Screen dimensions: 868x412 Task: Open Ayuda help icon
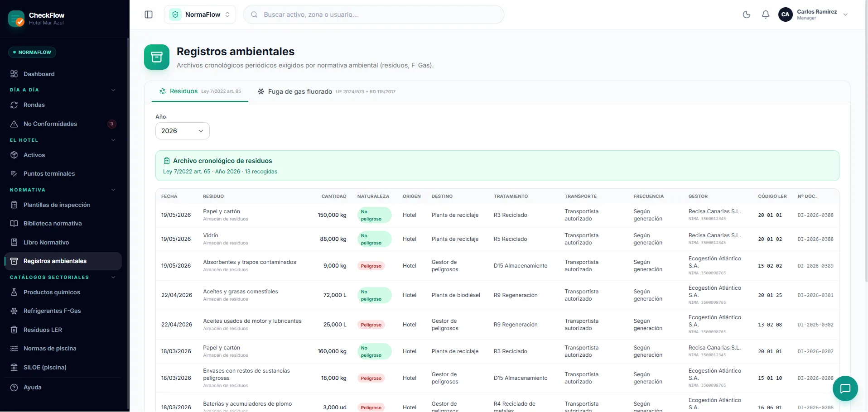(x=14, y=387)
